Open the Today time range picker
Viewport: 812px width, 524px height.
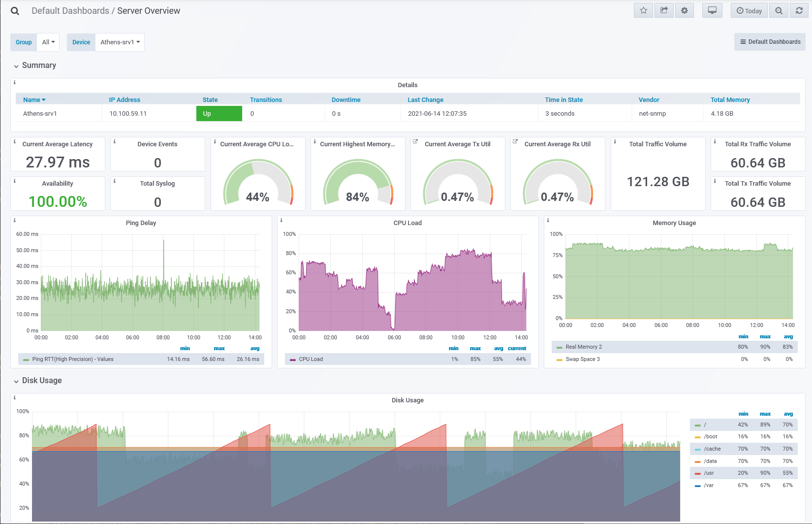[749, 10]
